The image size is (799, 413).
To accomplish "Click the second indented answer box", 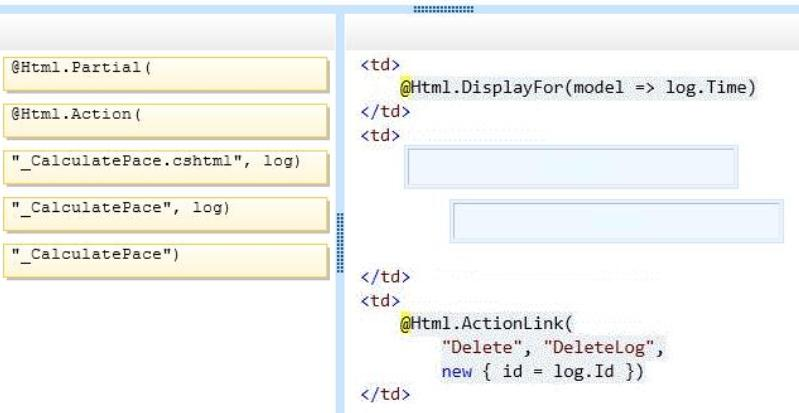I will (x=617, y=221).
